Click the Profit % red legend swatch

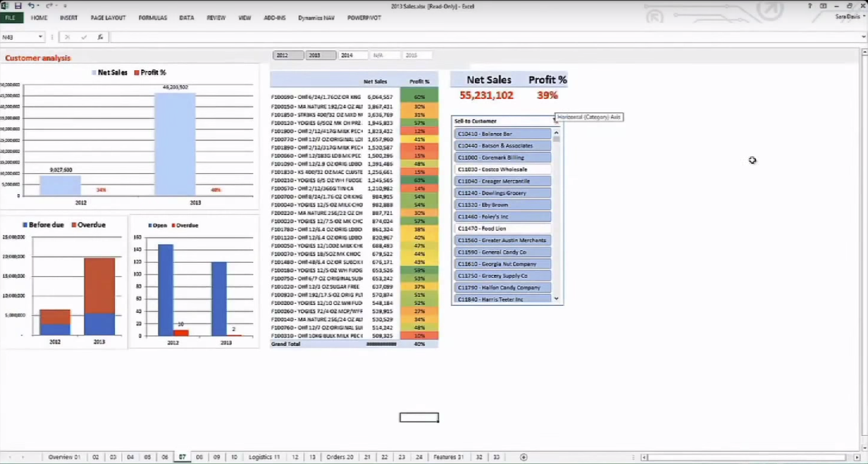pos(136,73)
